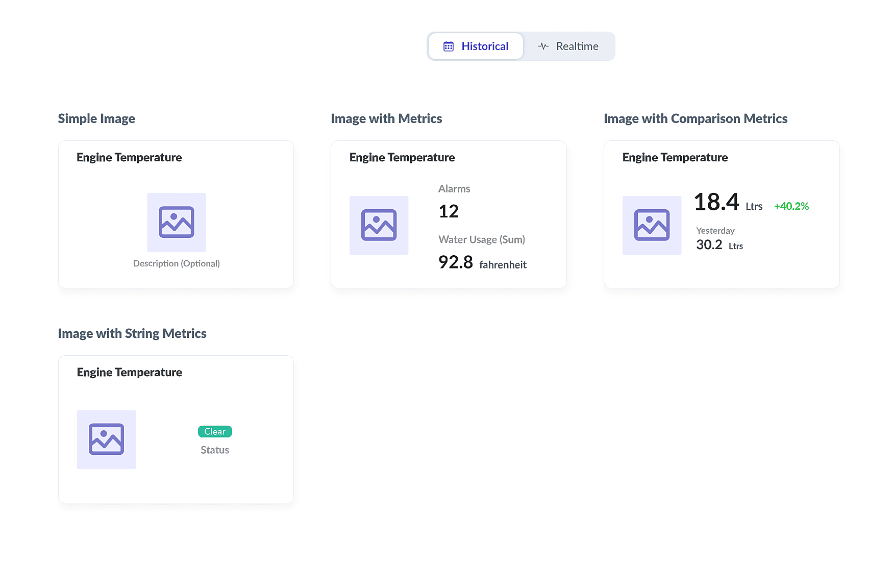This screenshot has height=588, width=893.
Task: Click the 92.8 fahrenheit metric value
Action: [455, 262]
